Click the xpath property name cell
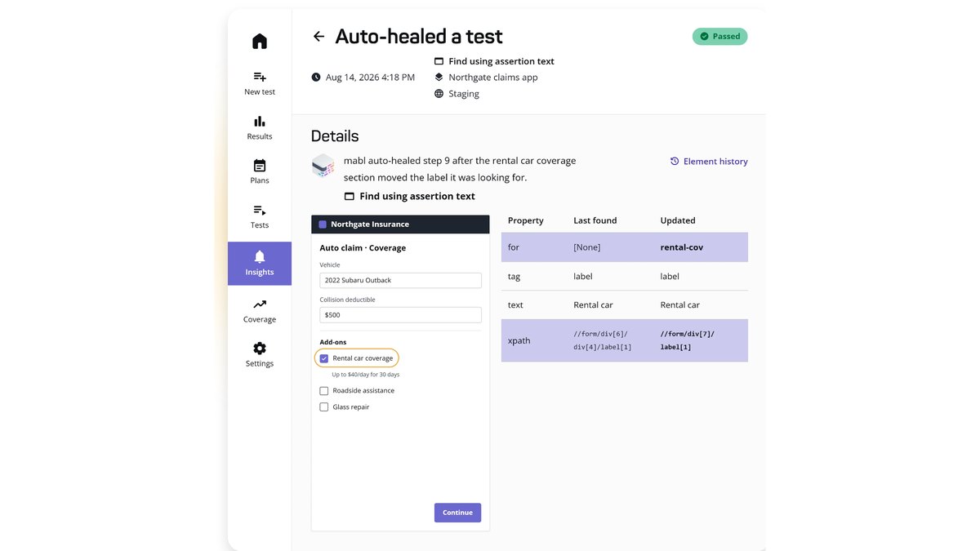Image resolution: width=980 pixels, height=551 pixels. [519, 340]
